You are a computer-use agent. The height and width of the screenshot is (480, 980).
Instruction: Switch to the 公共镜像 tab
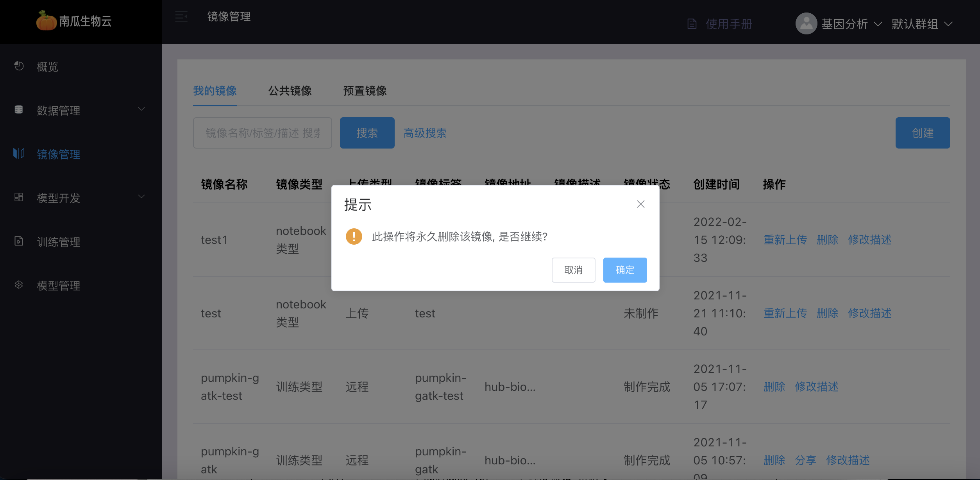pos(290,91)
